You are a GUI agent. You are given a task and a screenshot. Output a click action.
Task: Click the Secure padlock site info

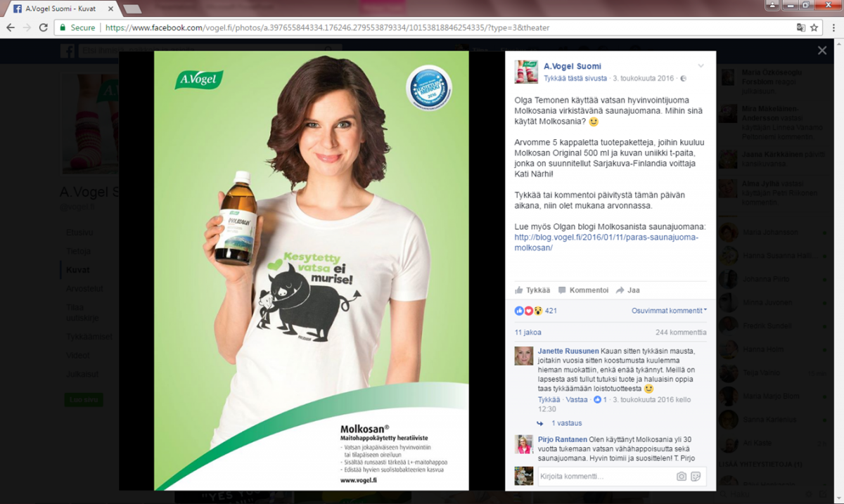tap(77, 27)
